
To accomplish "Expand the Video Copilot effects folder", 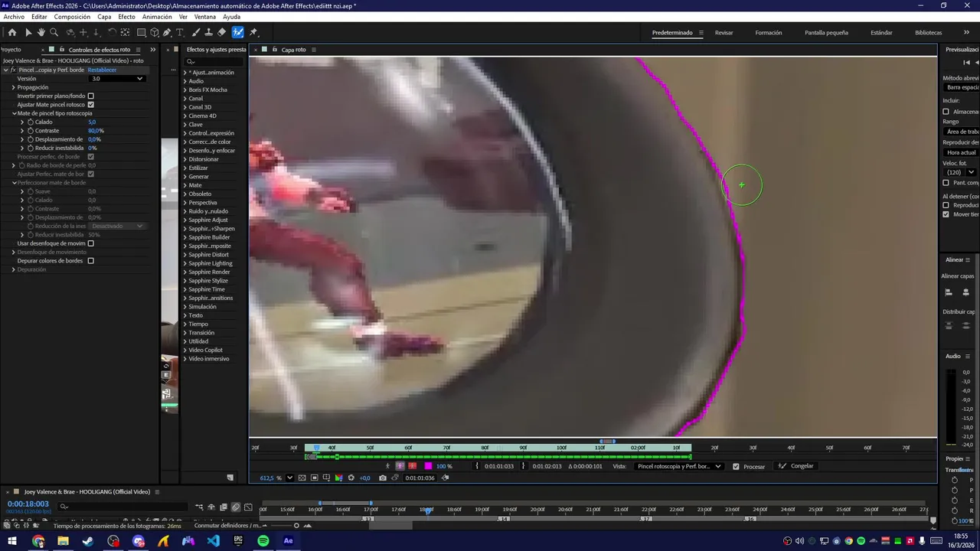I will point(185,350).
